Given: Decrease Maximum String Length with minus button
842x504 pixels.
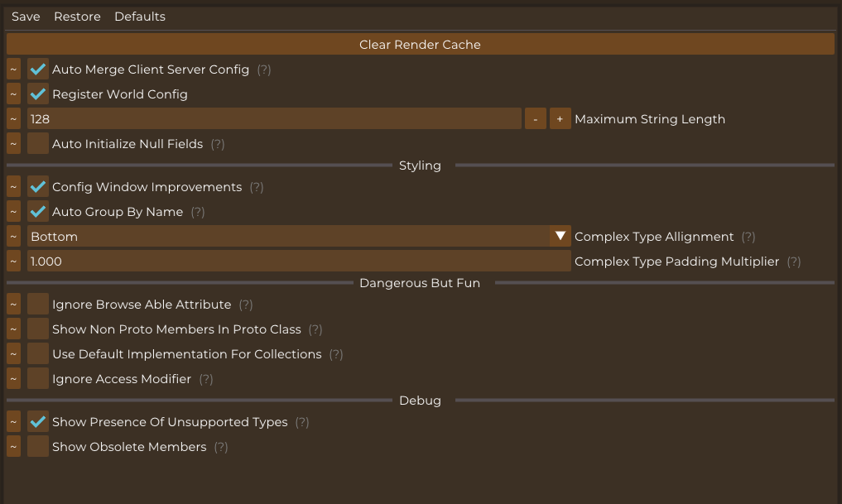Looking at the screenshot, I should coord(536,118).
